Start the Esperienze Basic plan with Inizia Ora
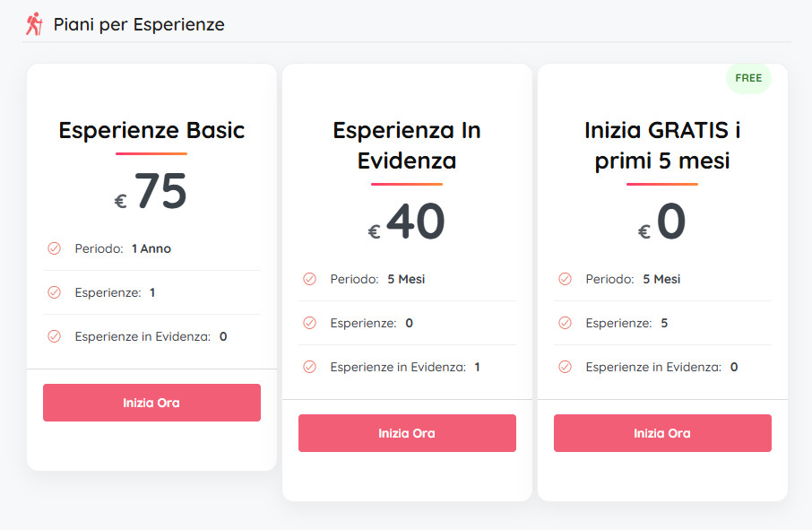Screen dimensions: 812x530 151,403
